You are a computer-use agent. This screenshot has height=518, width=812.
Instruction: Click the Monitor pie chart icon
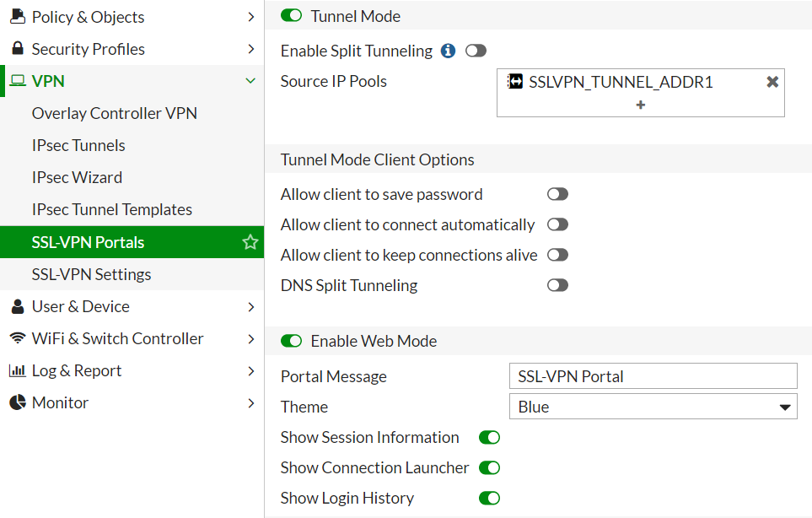click(18, 402)
